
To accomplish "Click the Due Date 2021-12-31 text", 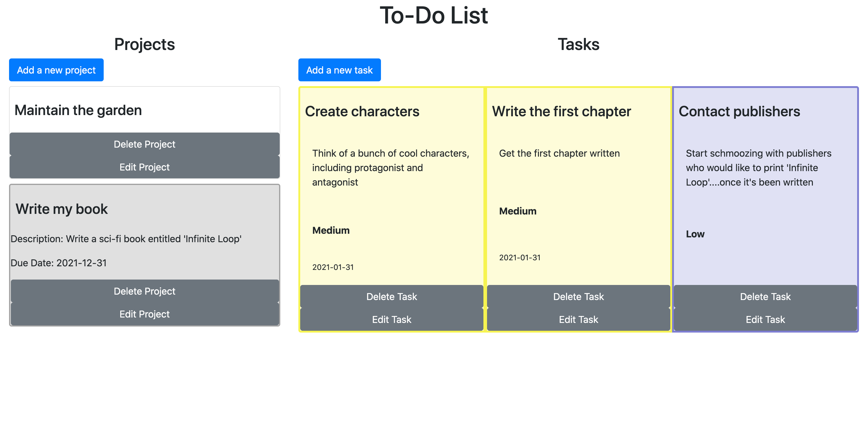I will pyautogui.click(x=59, y=263).
